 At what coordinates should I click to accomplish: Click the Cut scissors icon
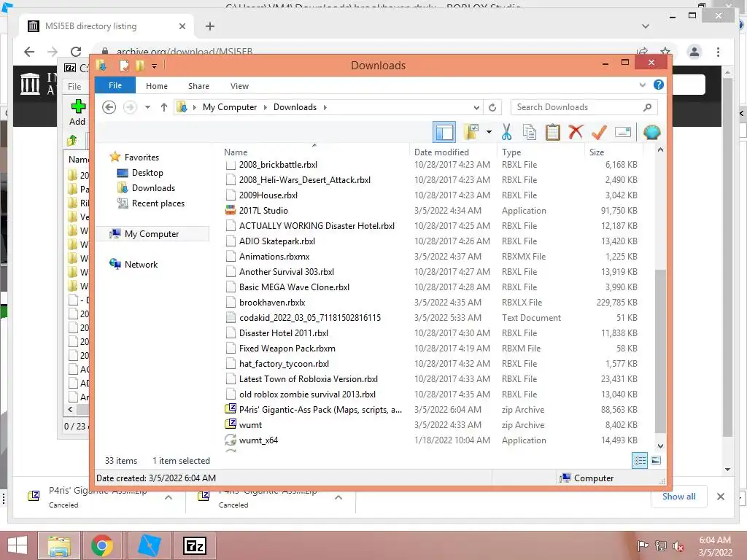(506, 132)
